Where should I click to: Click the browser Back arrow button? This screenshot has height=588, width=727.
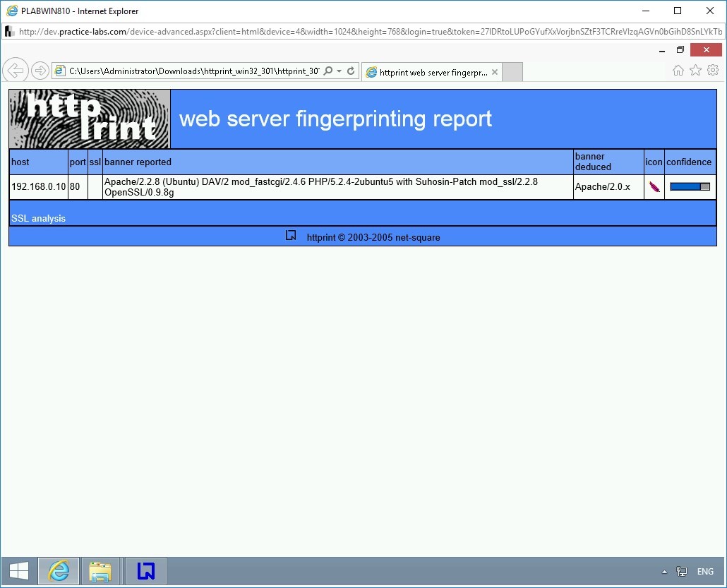[15, 71]
